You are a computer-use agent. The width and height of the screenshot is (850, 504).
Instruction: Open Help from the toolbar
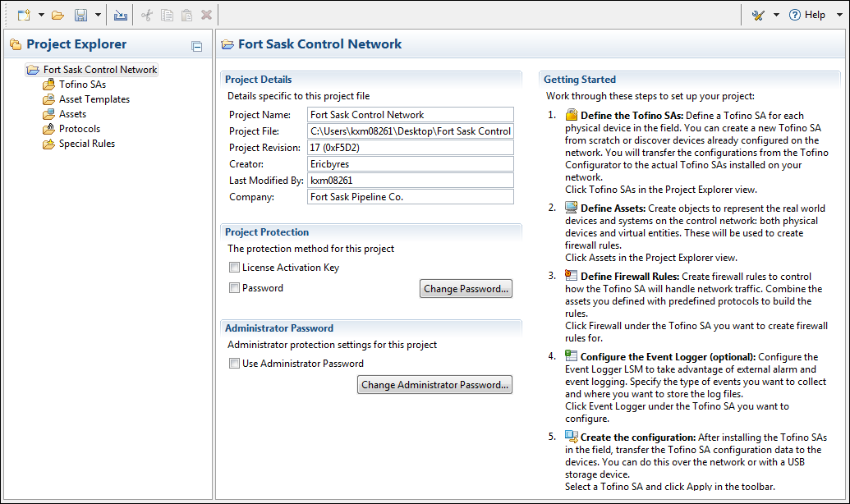click(x=807, y=15)
